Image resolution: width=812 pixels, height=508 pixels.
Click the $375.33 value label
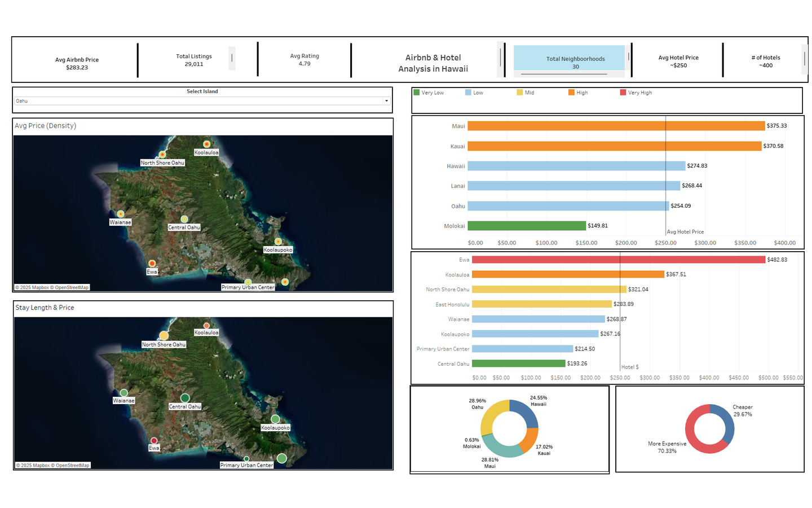coord(776,126)
